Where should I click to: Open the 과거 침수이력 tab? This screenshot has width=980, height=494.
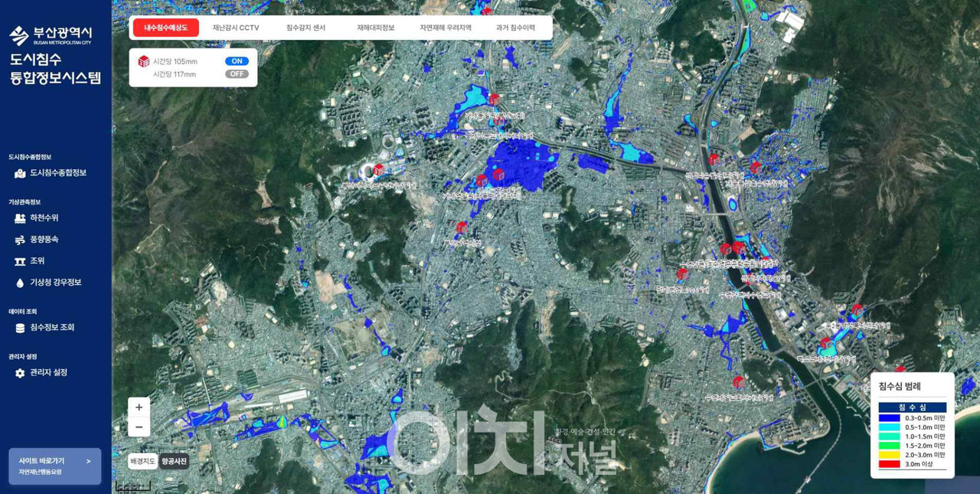click(514, 28)
